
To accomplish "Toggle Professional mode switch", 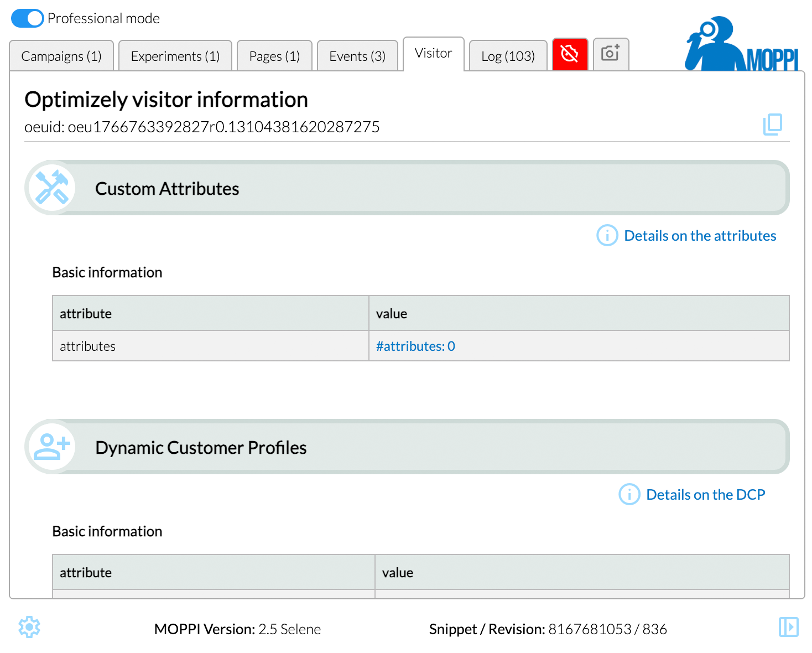I will click(27, 18).
